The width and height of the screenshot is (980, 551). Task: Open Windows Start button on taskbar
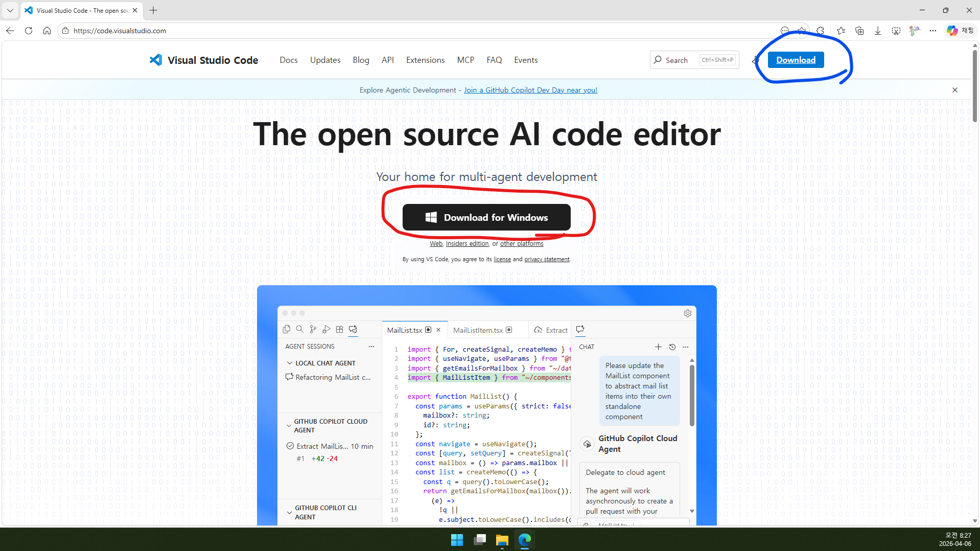pos(457,540)
